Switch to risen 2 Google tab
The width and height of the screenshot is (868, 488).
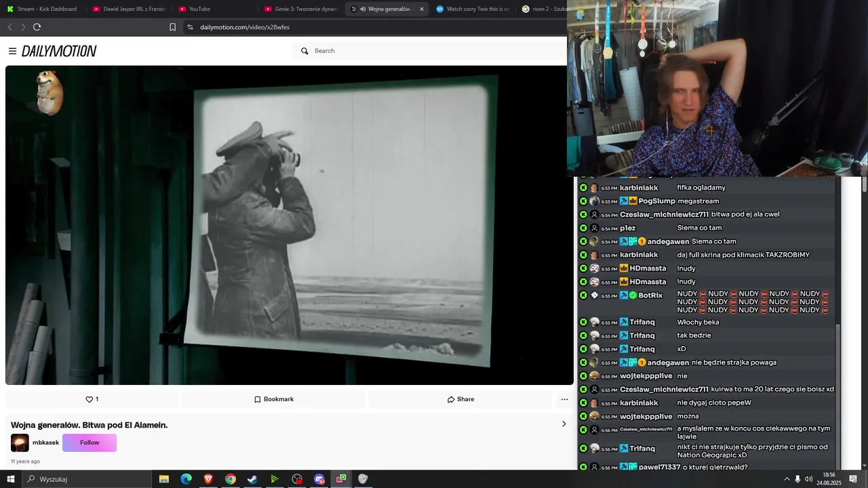point(543,9)
